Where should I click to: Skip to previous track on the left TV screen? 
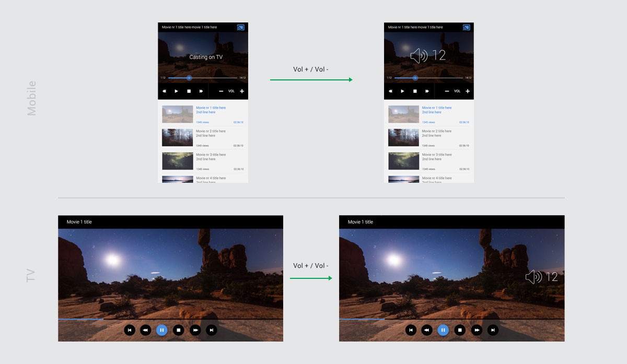point(130,330)
